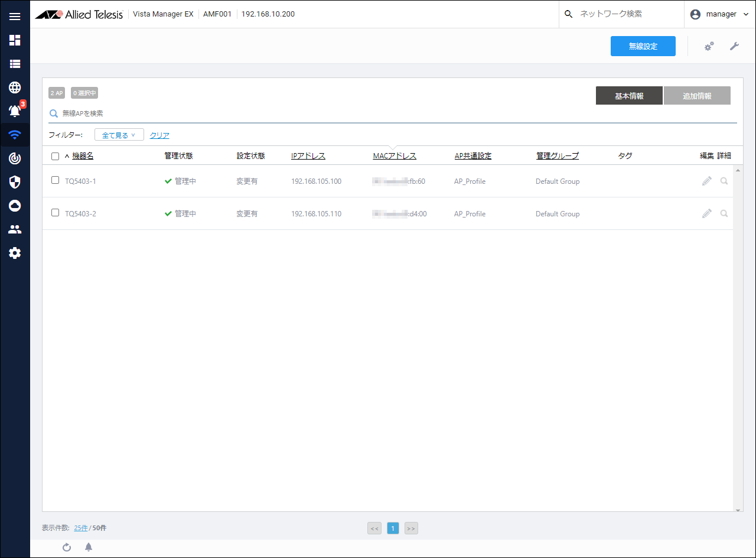Click the クリア filter link

[159, 135]
